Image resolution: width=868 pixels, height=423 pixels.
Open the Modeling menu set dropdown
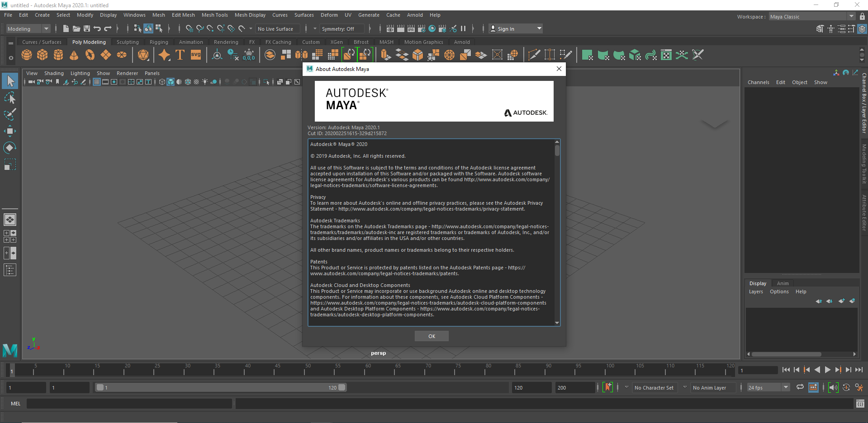[x=28, y=28]
